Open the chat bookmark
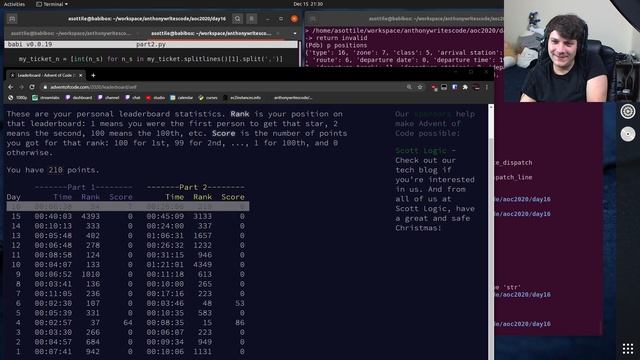 [x=133, y=98]
